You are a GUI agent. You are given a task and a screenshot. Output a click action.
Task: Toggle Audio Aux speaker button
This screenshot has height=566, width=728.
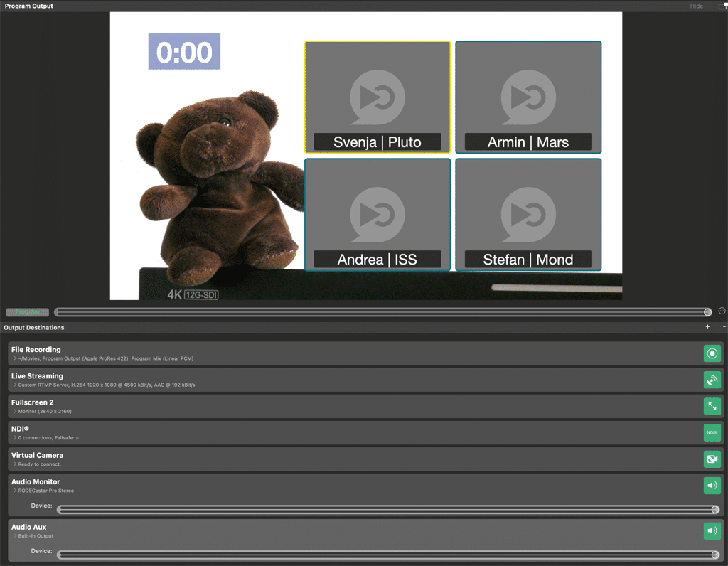coord(712,530)
